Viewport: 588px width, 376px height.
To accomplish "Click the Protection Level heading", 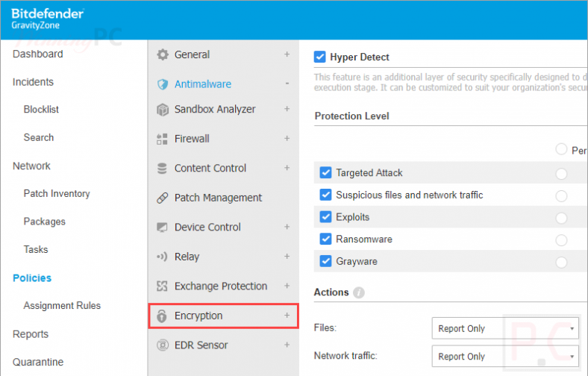I will pos(351,116).
